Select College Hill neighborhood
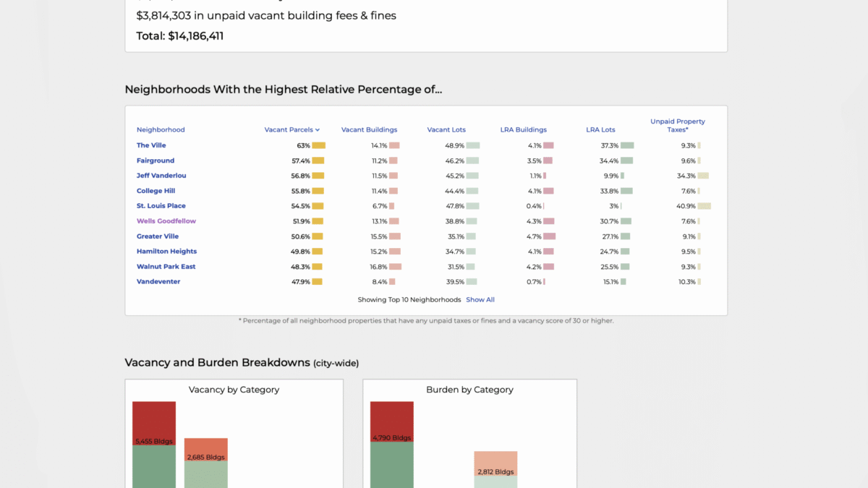Screen dimensions: 868x488 tap(156, 191)
